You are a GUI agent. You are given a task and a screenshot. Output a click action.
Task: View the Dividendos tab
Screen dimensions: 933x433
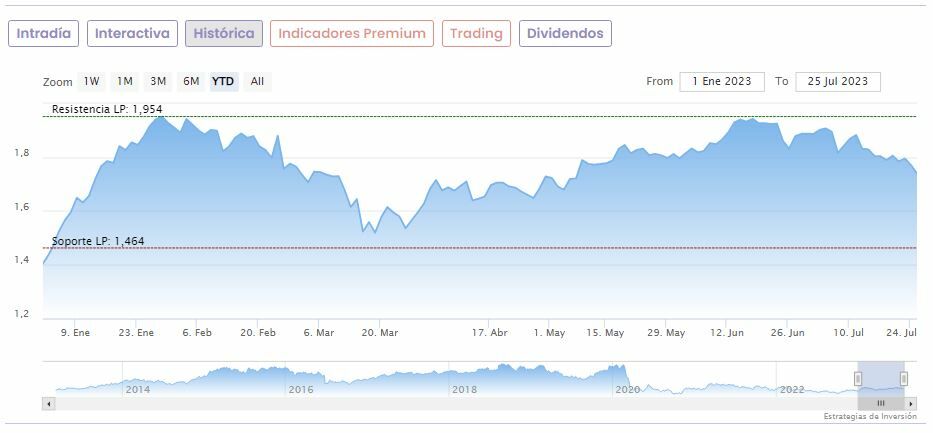pyautogui.click(x=565, y=34)
